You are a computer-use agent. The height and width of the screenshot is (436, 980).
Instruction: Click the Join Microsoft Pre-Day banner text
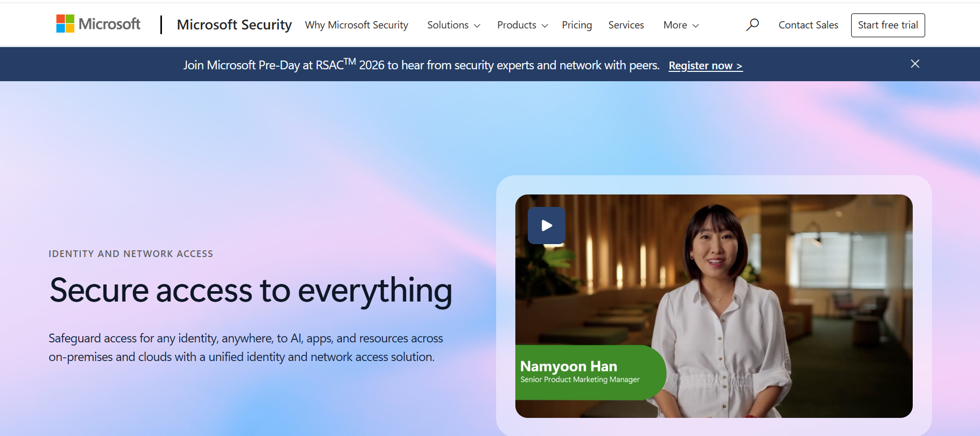pyautogui.click(x=421, y=65)
